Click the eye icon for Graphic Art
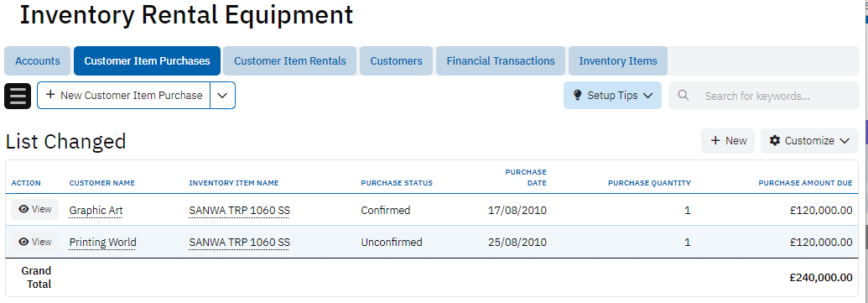The width and height of the screenshot is (868, 303). 23,209
